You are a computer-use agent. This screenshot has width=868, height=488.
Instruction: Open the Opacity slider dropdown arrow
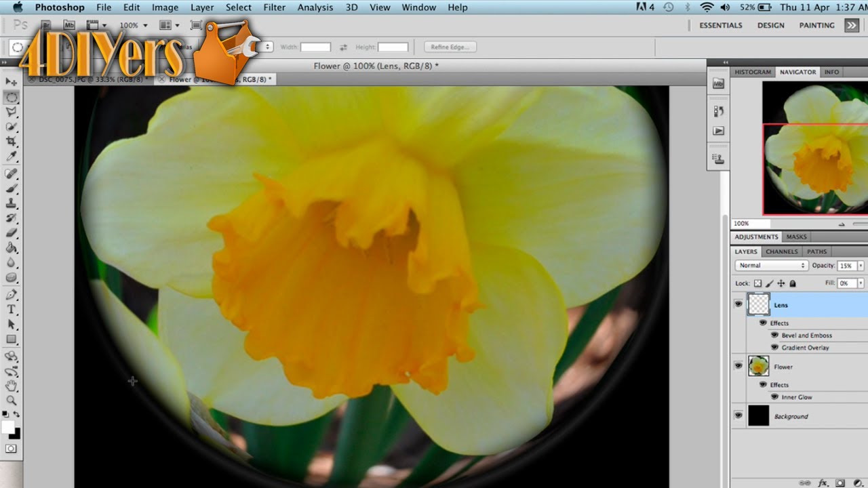861,266
